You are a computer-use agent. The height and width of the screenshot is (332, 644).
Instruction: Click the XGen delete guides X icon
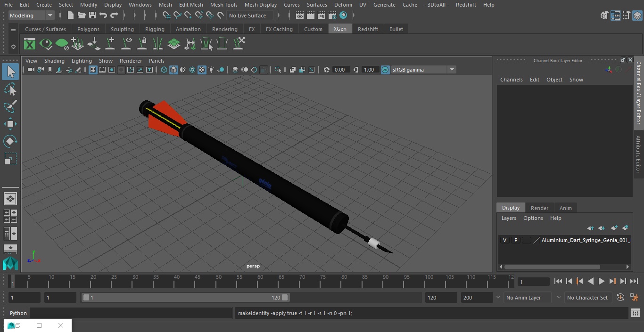point(239,44)
